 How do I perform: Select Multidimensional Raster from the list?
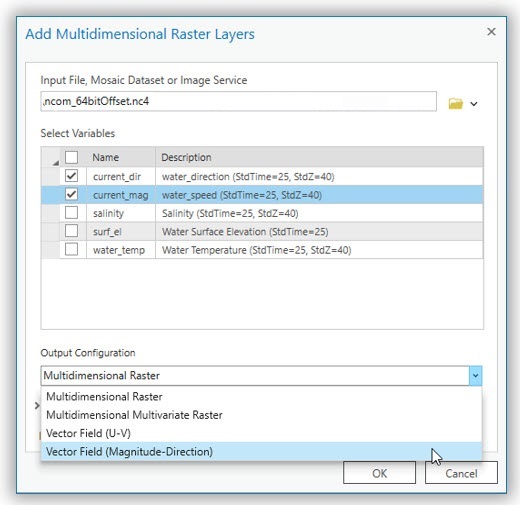tap(261, 397)
